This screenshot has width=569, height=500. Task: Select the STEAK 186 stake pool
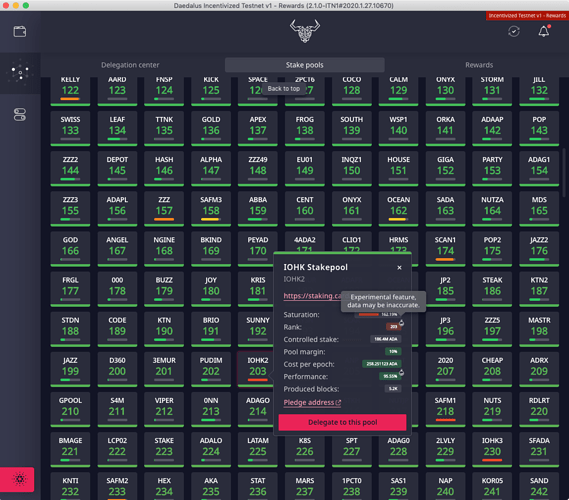[x=492, y=290]
